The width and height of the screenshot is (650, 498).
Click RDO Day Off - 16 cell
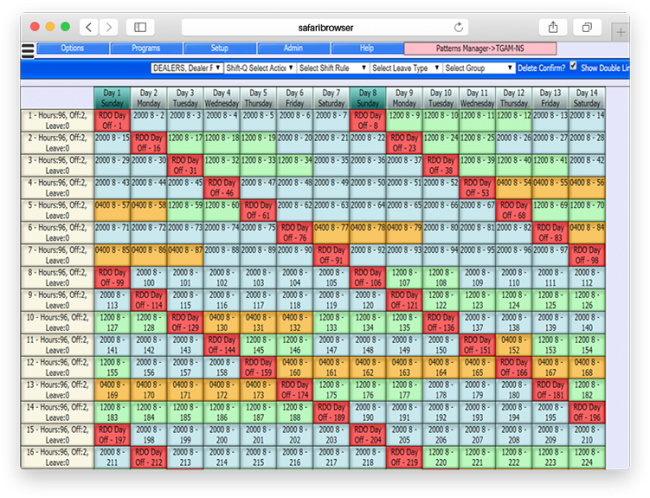click(149, 143)
